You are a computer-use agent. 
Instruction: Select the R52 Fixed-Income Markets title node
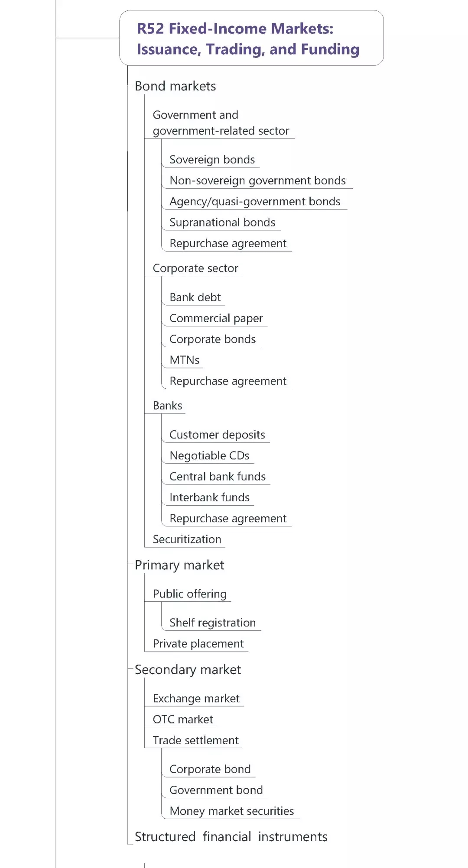click(x=248, y=39)
